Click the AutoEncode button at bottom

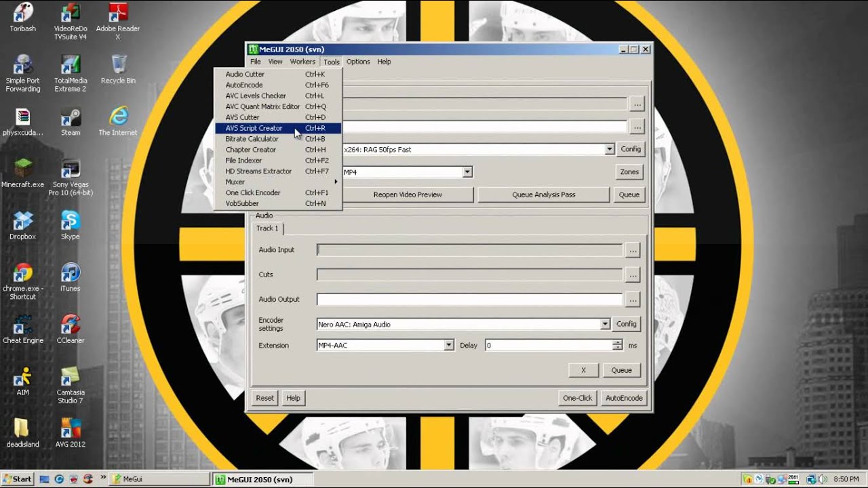pyautogui.click(x=624, y=398)
